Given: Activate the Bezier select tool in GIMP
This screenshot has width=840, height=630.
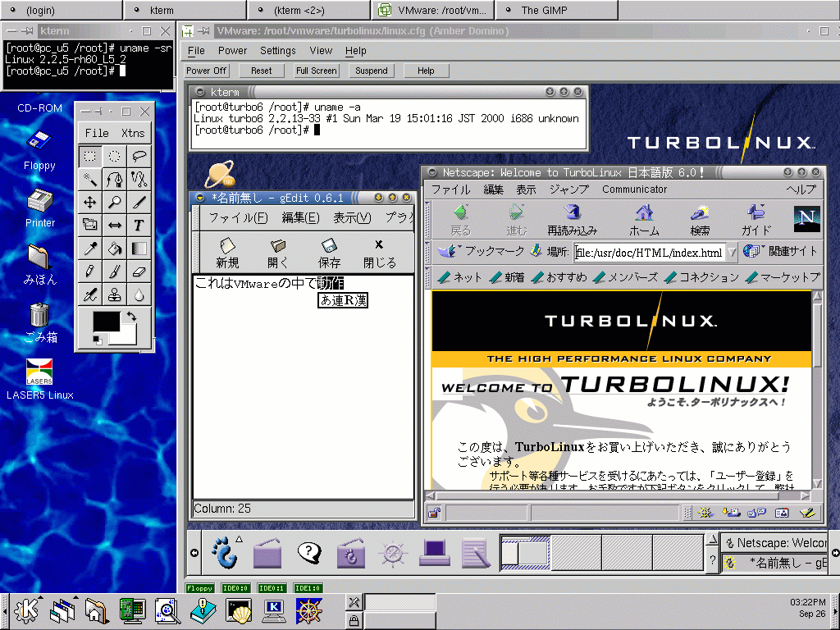Looking at the screenshot, I should pyautogui.click(x=114, y=179).
